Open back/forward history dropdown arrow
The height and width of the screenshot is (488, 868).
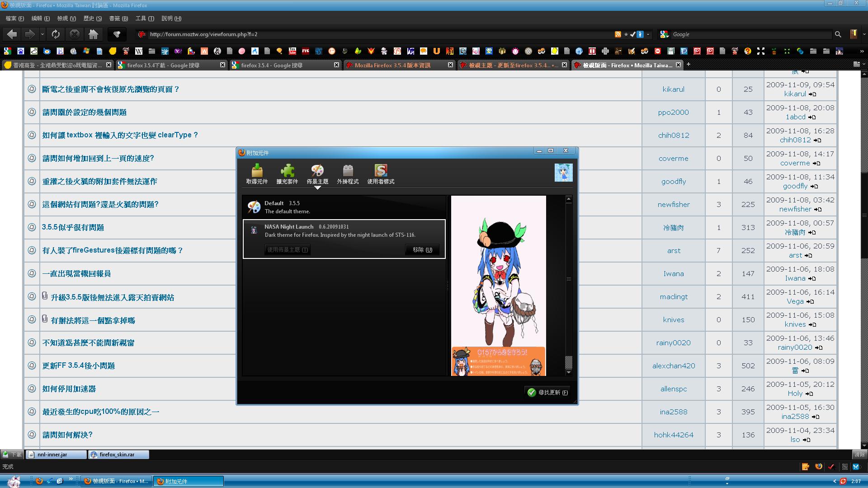[42, 34]
